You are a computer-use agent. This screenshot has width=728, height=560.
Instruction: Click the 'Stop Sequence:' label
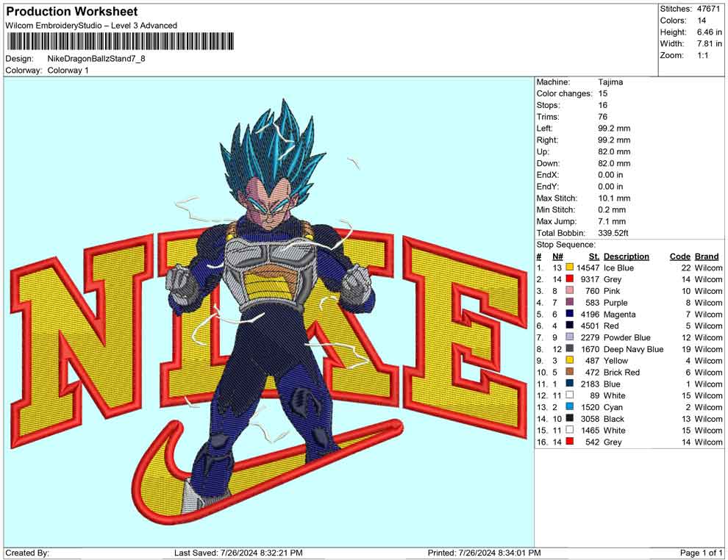pos(565,245)
